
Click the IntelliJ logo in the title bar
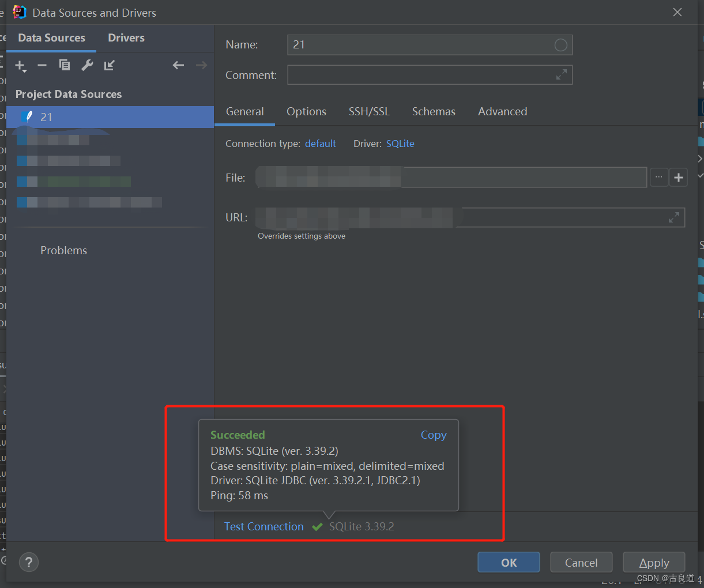coord(20,12)
